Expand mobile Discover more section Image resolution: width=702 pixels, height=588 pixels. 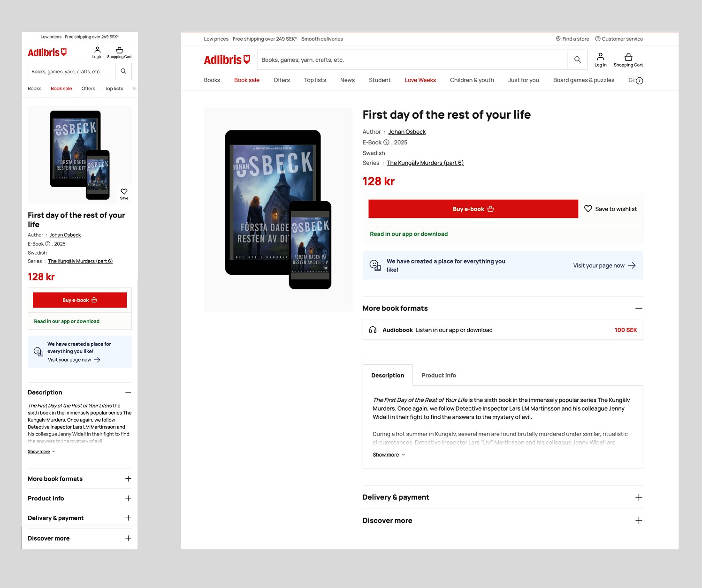point(128,538)
